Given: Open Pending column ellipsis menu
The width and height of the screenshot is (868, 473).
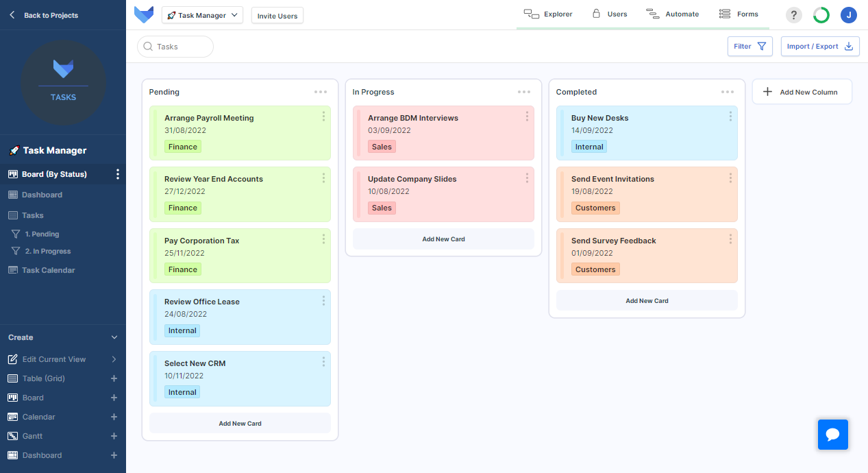Looking at the screenshot, I should point(321,92).
